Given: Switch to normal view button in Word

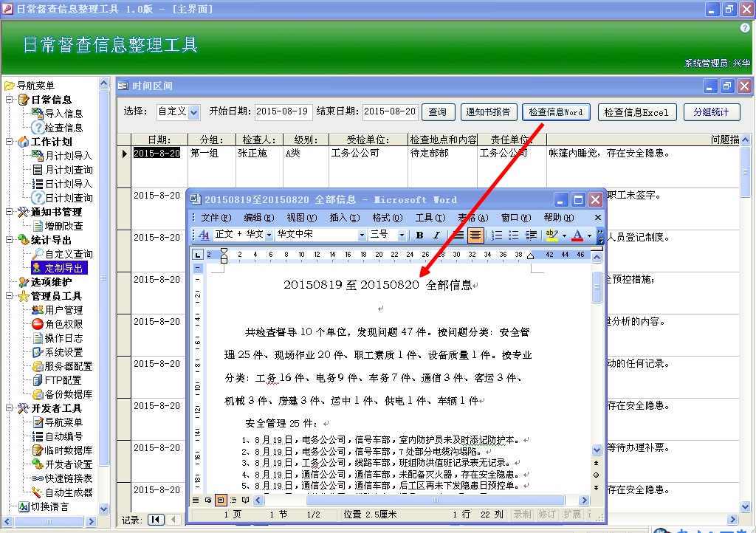Looking at the screenshot, I should pos(195,501).
